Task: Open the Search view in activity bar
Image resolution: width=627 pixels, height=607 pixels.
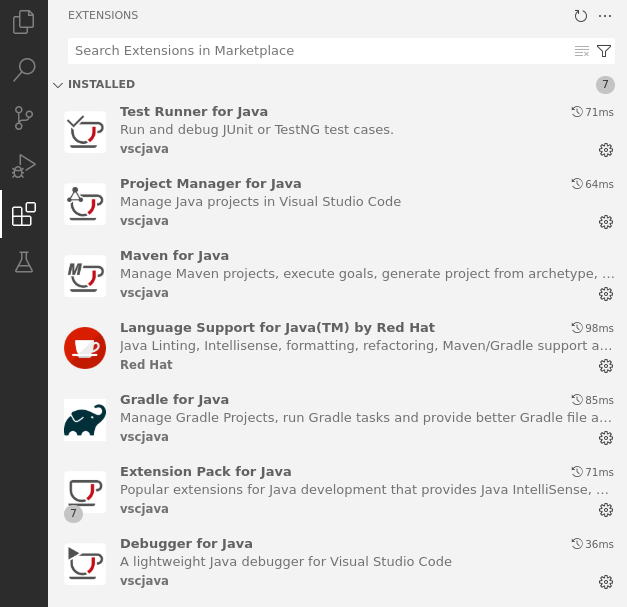Action: [24, 70]
